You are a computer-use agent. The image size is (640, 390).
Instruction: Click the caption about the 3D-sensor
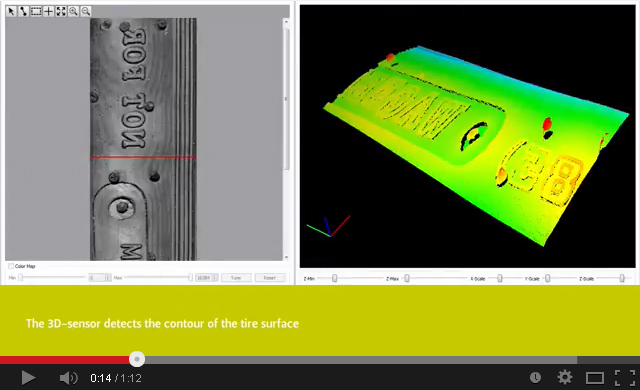click(162, 324)
